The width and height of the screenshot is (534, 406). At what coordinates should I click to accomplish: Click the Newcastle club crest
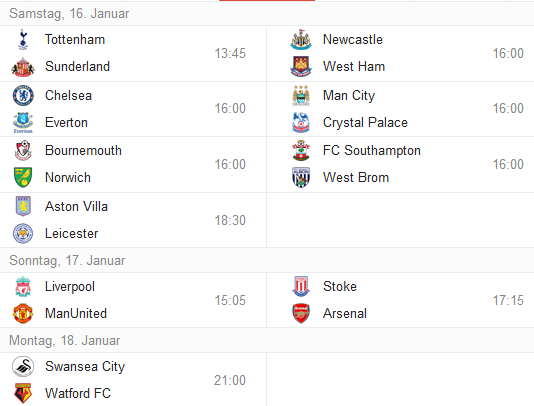tap(301, 40)
